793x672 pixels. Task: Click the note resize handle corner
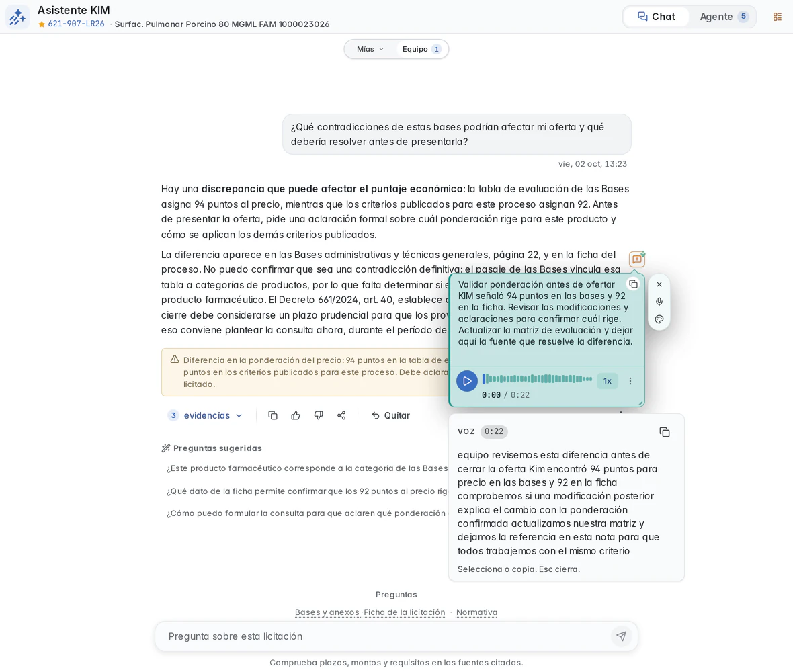coord(640,403)
